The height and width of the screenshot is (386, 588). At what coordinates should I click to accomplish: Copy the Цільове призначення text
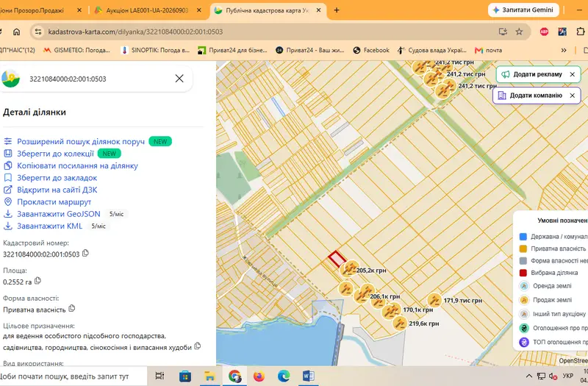[197, 346]
